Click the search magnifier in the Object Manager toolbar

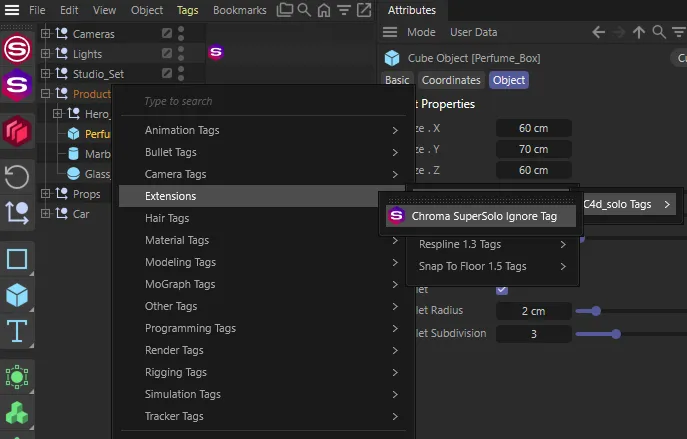[x=304, y=10]
